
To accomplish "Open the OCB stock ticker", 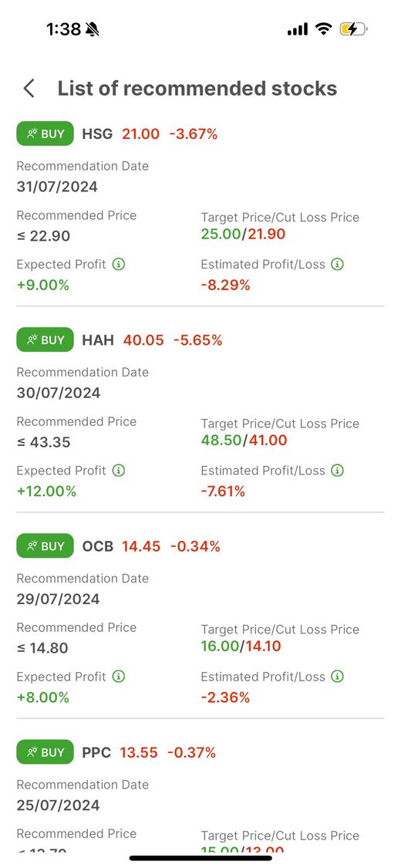I will 98,546.
